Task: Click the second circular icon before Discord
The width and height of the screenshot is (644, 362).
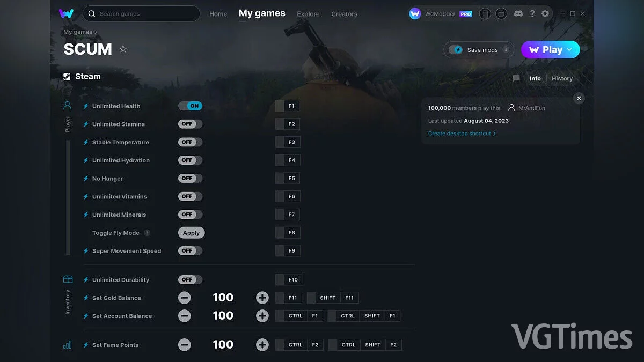Action: (501, 13)
